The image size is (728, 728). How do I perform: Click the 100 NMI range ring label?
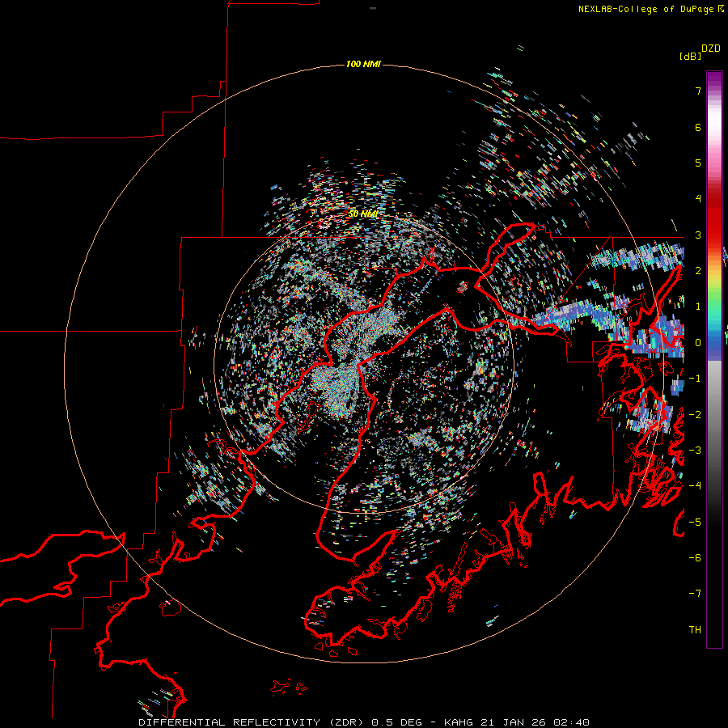pyautogui.click(x=363, y=64)
